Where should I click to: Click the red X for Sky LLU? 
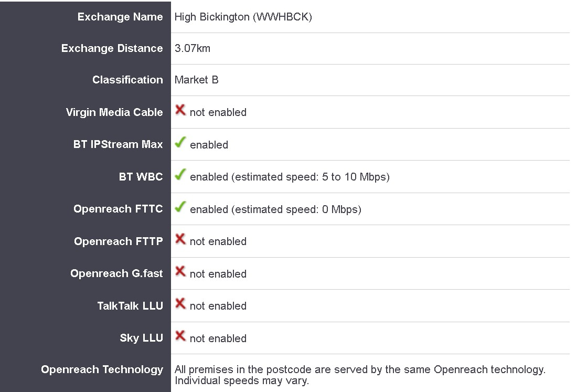click(x=180, y=336)
